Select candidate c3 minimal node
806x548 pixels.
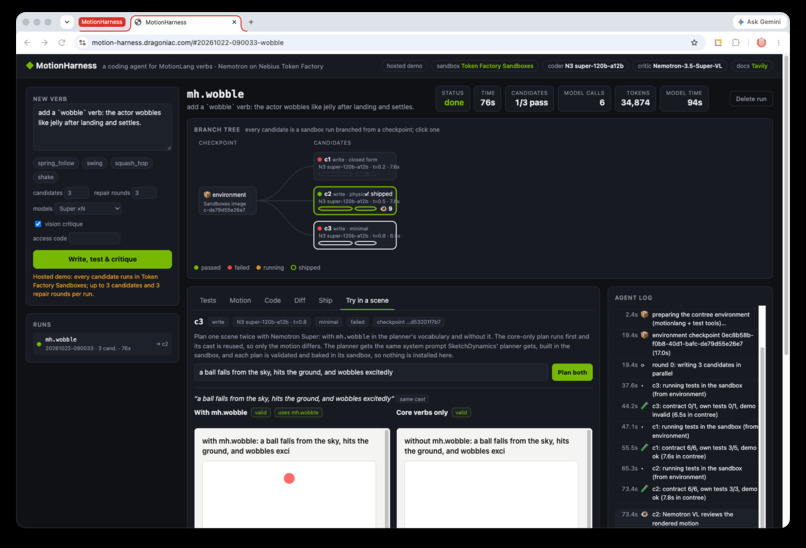[x=355, y=235]
